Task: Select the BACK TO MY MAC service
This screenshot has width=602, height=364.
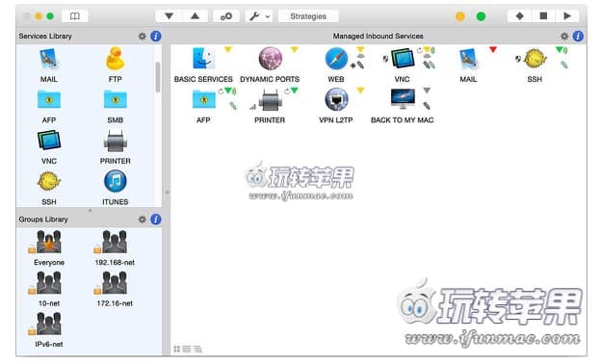Action: (x=403, y=99)
